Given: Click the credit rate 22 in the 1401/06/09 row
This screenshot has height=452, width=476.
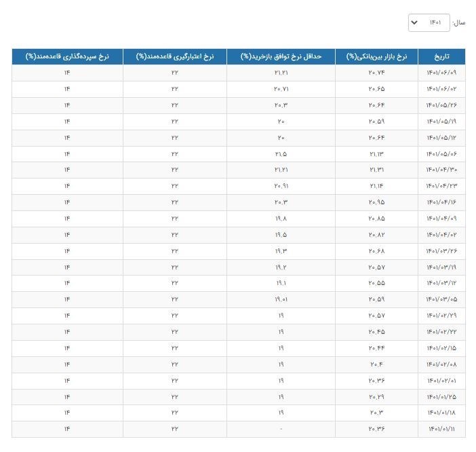Looking at the screenshot, I should (x=174, y=73).
